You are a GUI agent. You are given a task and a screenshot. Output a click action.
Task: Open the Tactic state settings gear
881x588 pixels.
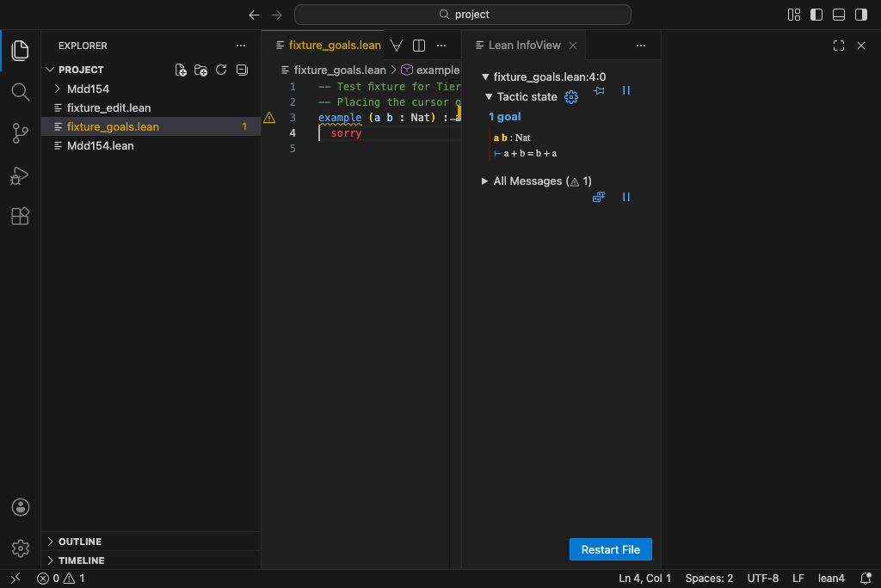tap(570, 97)
